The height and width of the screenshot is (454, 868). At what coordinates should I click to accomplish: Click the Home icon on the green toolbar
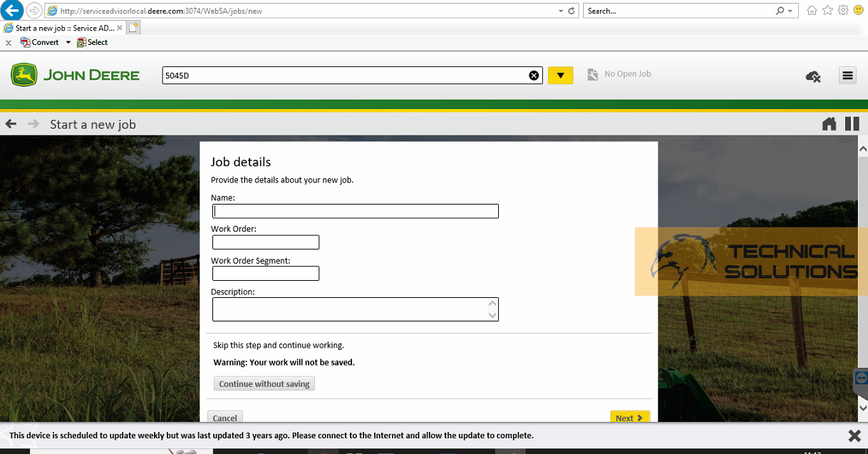tap(829, 123)
